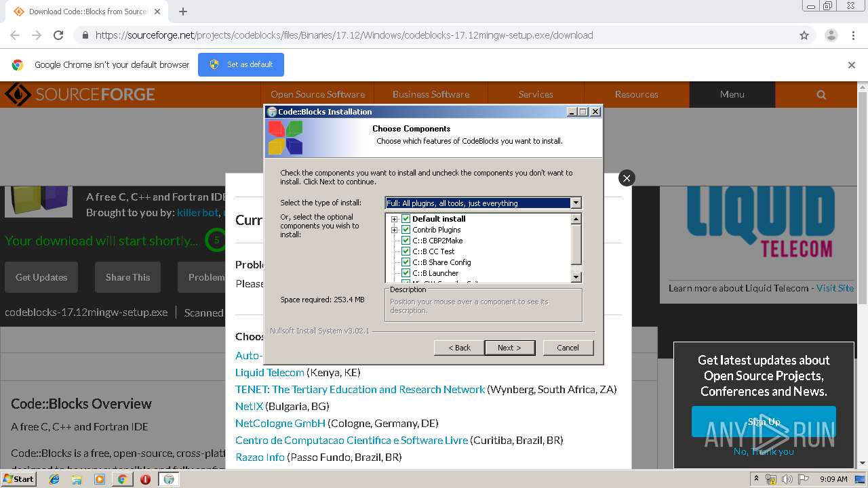Image resolution: width=868 pixels, height=488 pixels.
Task: Open a new Chrome tab
Action: tap(183, 12)
